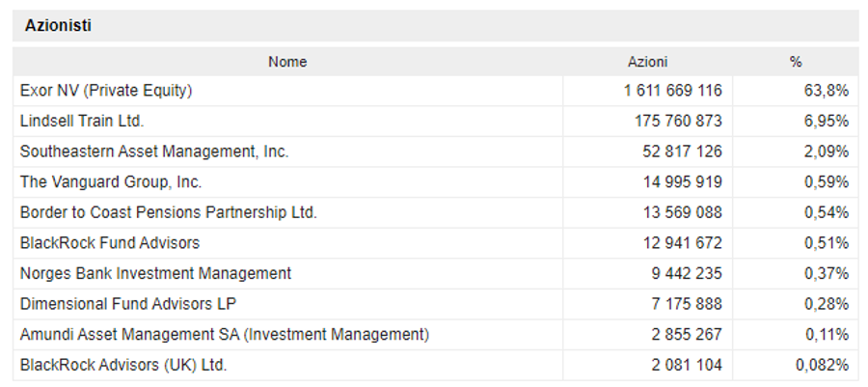Screen dimensions: 868x387
Task: Open Border to Coast Pensions Partnership Ltd.
Action: coord(168,212)
